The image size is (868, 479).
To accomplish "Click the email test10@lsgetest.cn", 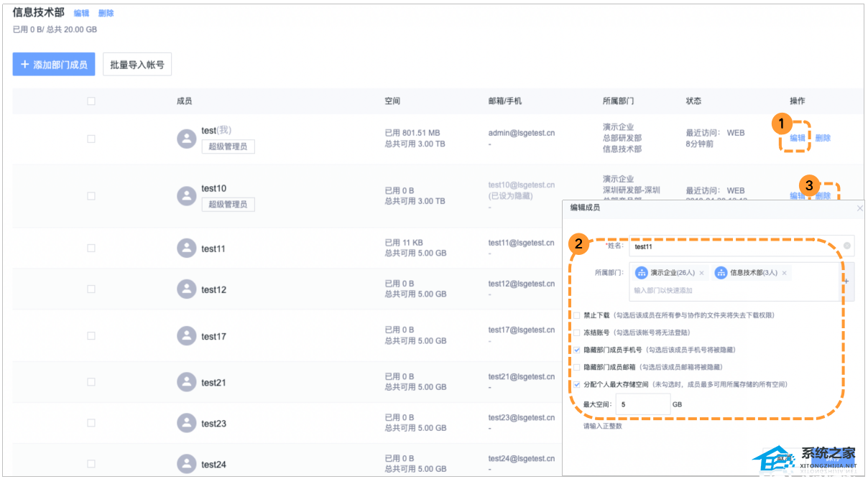I will [522, 185].
